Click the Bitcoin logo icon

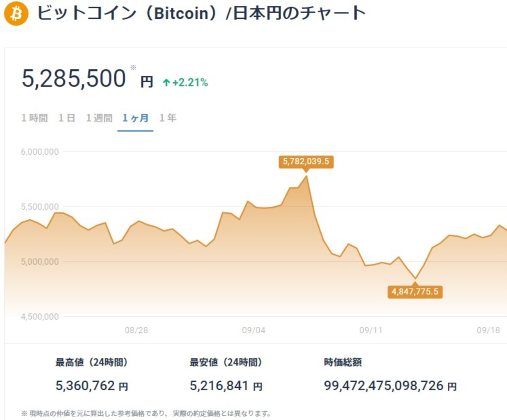tap(17, 14)
